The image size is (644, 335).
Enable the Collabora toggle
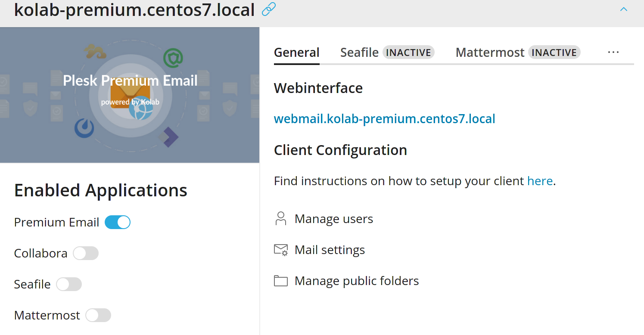pyautogui.click(x=86, y=253)
